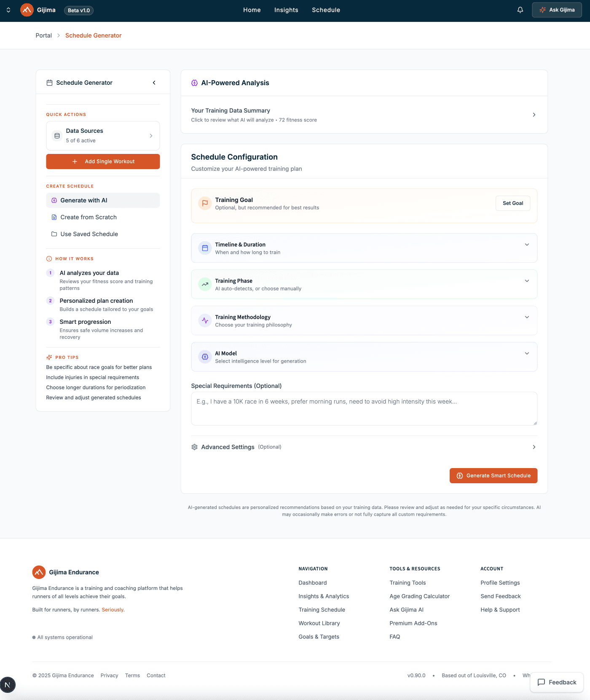Viewport: 590px width, 700px height.
Task: Click the notification bell icon
Action: pos(520,10)
